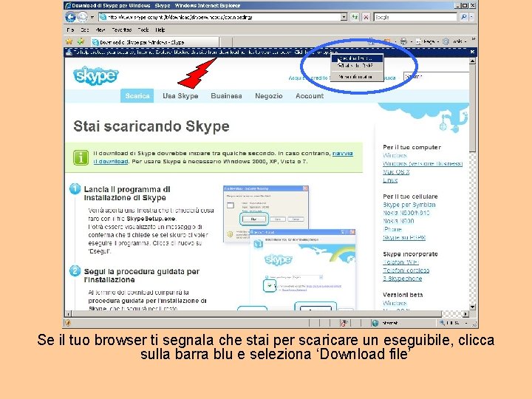The height and width of the screenshot is (399, 532).
Task: Click the red Stop loading button
Action: 366,17
